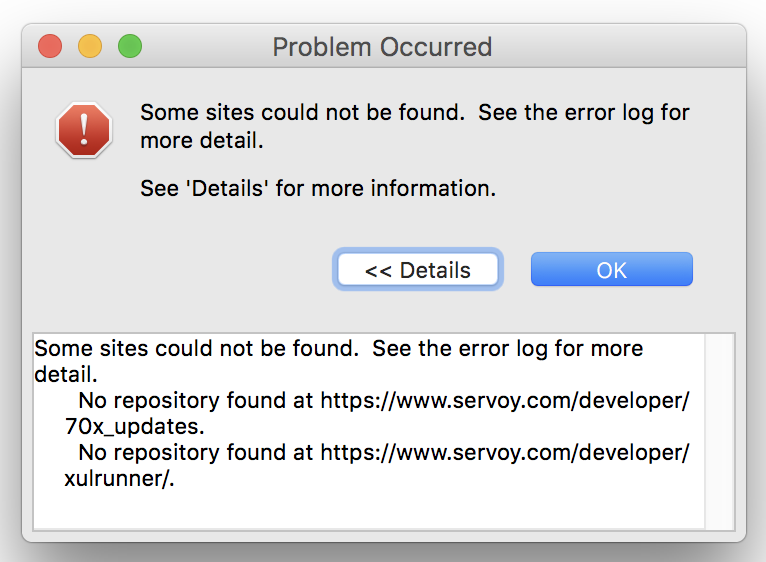The width and height of the screenshot is (766, 562).
Task: Close the Problem Occurred dialog window
Action: click(50, 46)
